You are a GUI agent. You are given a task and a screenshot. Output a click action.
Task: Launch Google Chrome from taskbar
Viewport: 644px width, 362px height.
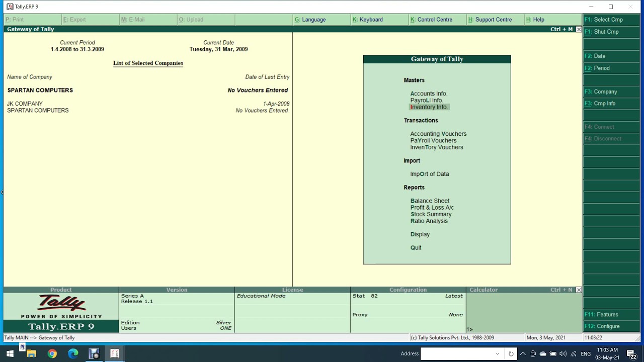52,354
